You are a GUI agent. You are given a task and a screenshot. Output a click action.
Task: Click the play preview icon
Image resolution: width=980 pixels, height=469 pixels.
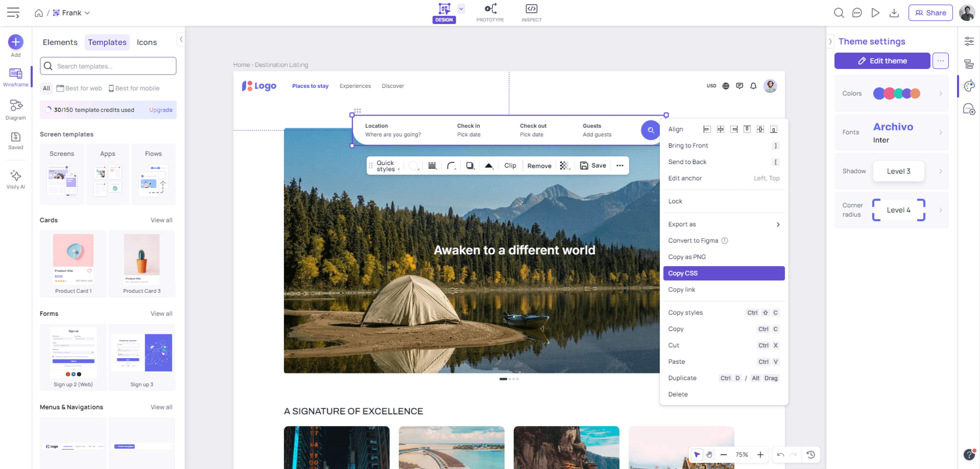pyautogui.click(x=875, y=13)
